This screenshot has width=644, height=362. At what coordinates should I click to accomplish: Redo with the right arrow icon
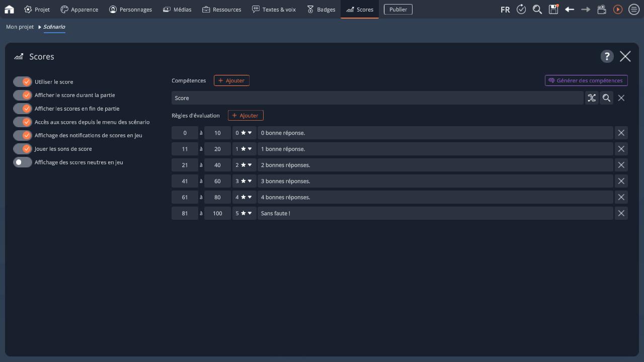(x=586, y=9)
